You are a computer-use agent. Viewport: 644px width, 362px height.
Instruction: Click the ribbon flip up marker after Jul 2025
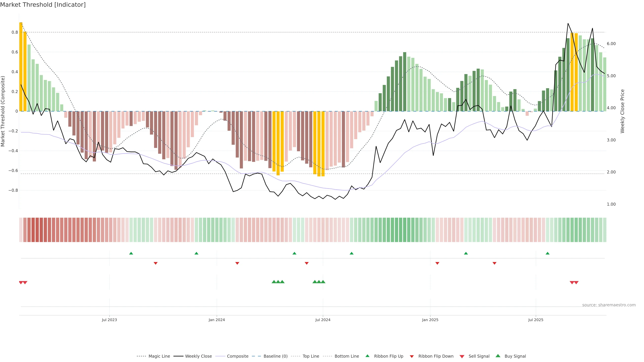click(x=548, y=253)
